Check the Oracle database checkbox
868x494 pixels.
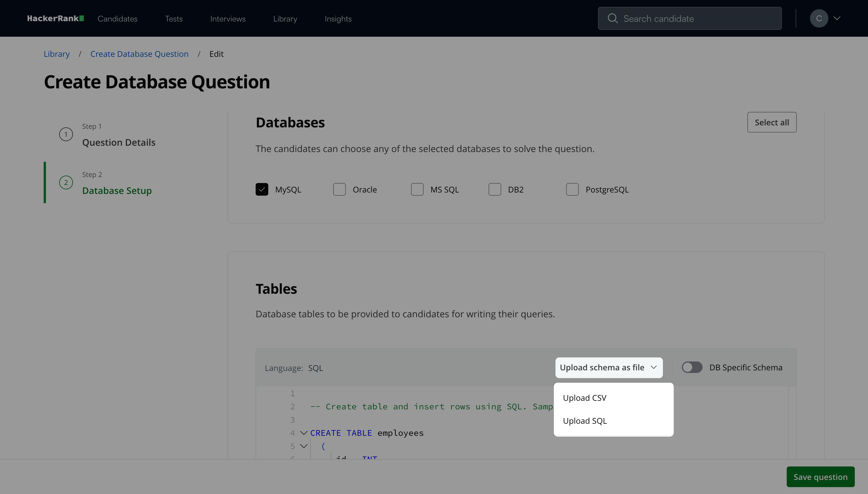(339, 189)
